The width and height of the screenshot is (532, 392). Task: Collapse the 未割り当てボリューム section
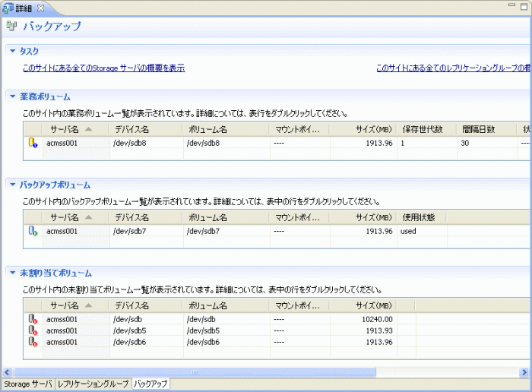13,273
